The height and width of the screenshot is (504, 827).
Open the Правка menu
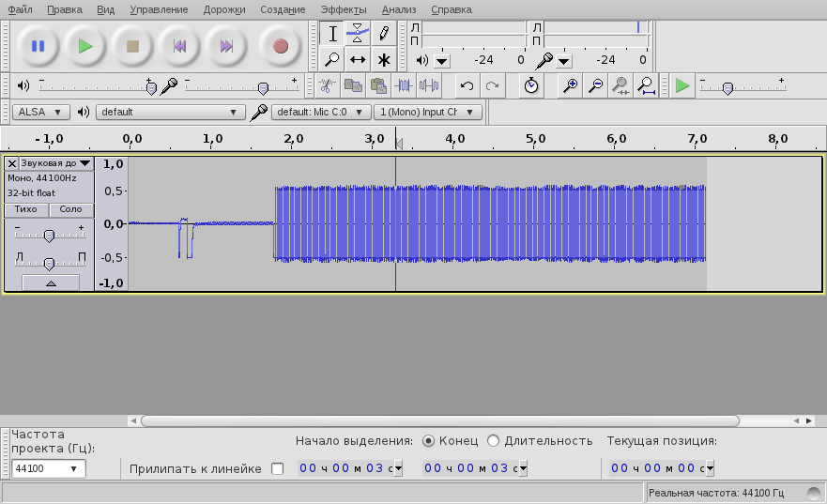[x=65, y=9]
